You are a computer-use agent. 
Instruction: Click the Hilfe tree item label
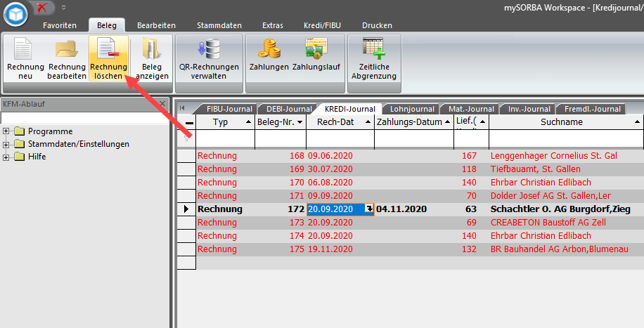pyautogui.click(x=37, y=157)
